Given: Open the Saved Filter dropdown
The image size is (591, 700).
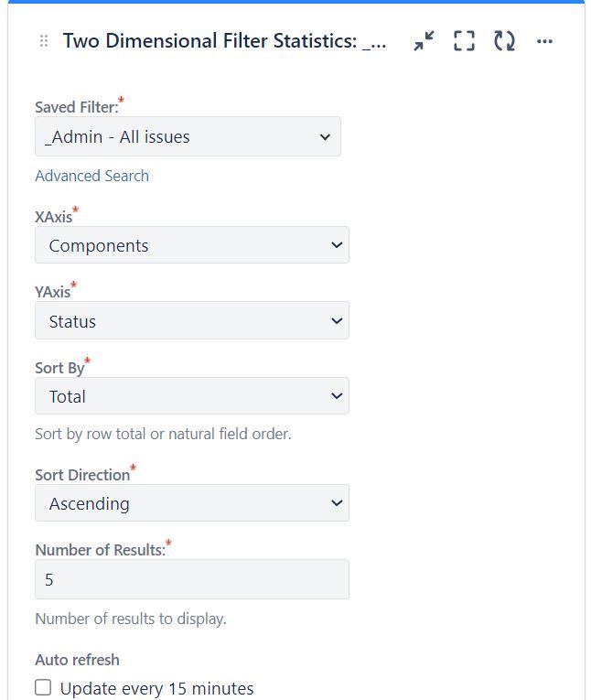Looking at the screenshot, I should (x=188, y=136).
